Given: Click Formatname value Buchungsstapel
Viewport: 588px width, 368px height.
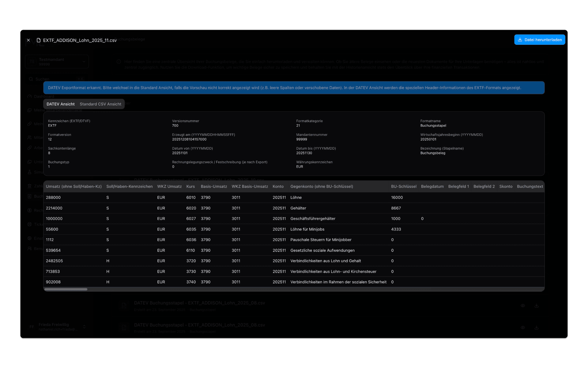Looking at the screenshot, I should (x=433, y=126).
